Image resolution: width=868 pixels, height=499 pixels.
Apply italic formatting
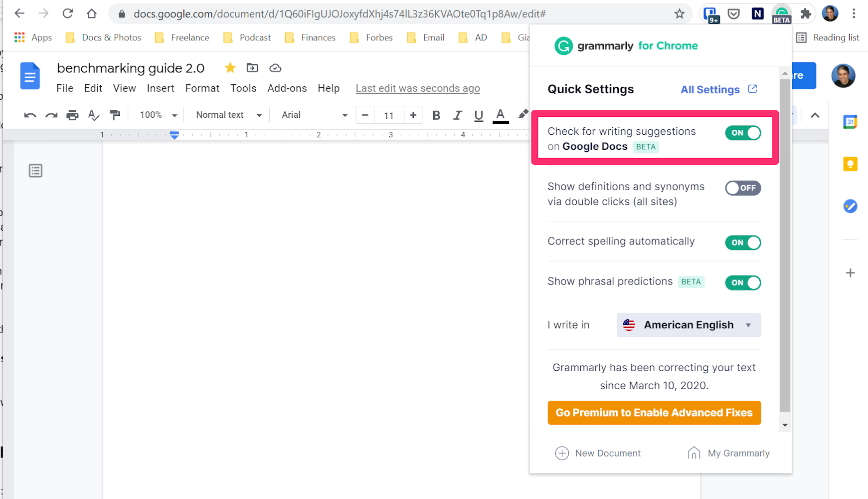(x=457, y=115)
